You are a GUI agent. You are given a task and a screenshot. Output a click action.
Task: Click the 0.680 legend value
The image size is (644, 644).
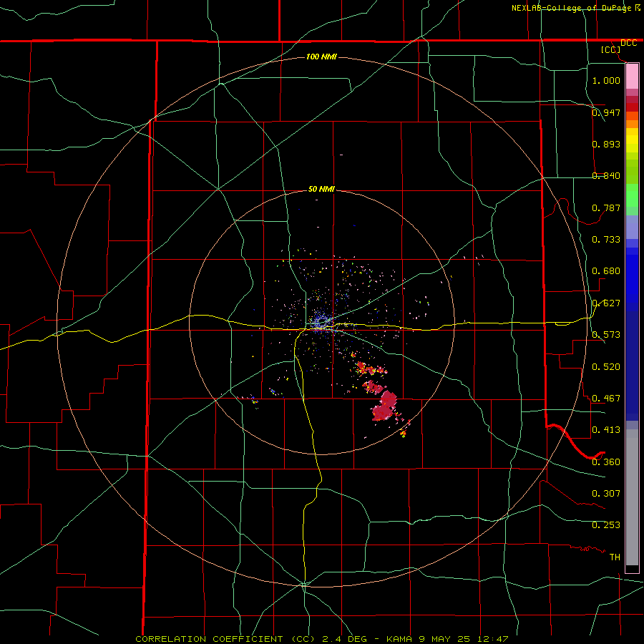pos(606,271)
